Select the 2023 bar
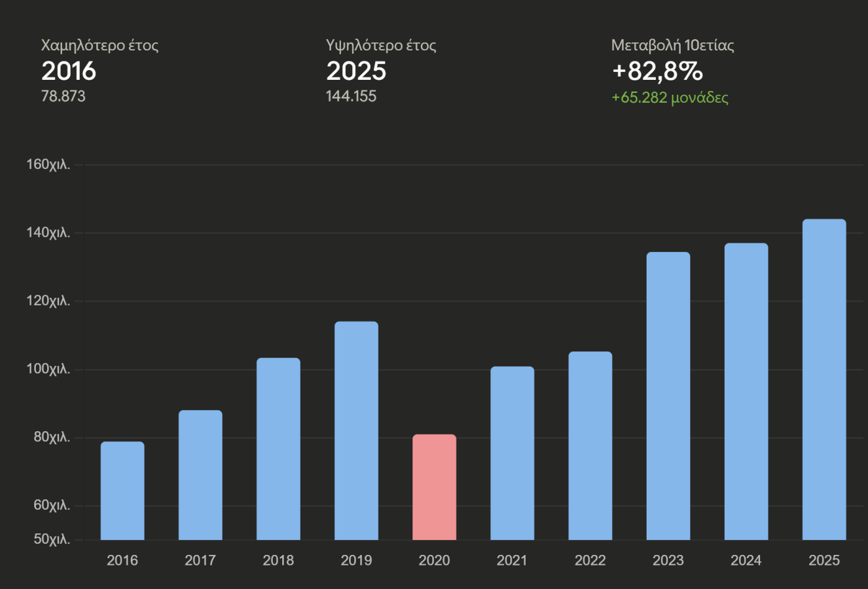Image resolution: width=868 pixels, height=589 pixels. click(x=668, y=396)
